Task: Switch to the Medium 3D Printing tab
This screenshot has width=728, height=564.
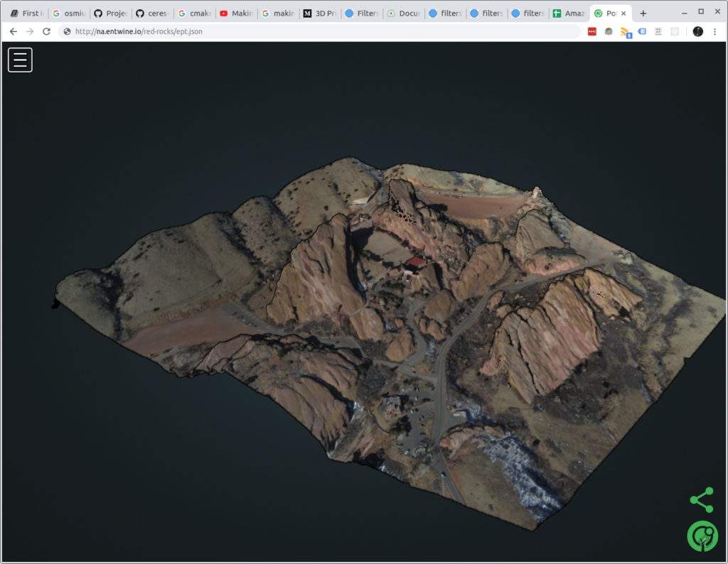Action: tap(320, 12)
